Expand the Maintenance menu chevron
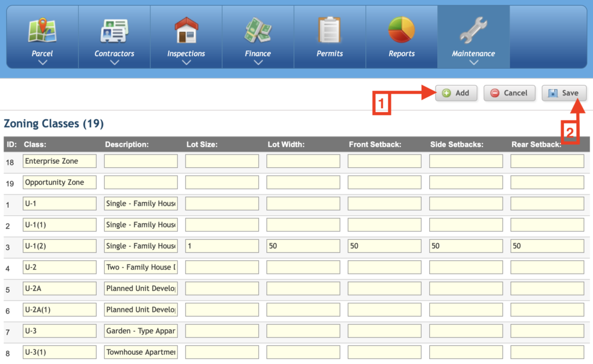 474,62
